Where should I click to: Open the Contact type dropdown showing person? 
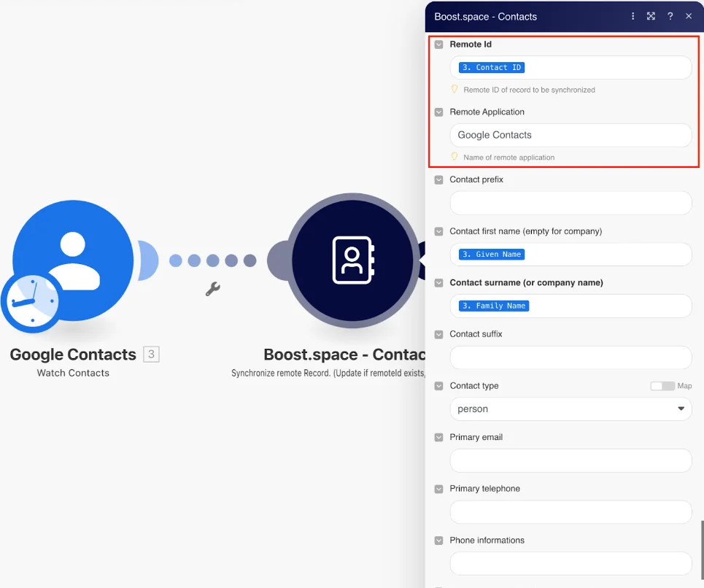click(x=570, y=409)
